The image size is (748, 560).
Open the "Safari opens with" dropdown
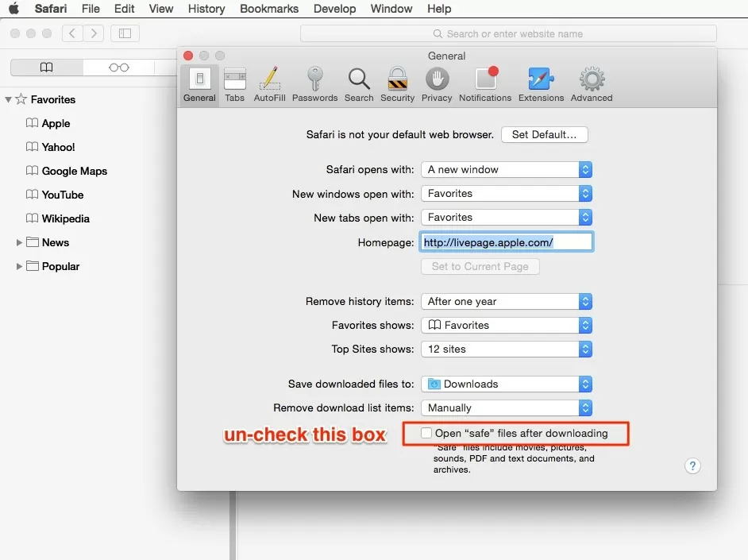(507, 170)
